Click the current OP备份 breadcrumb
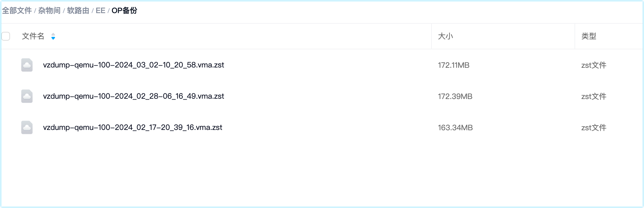The image size is (644, 208). pyautogui.click(x=124, y=11)
